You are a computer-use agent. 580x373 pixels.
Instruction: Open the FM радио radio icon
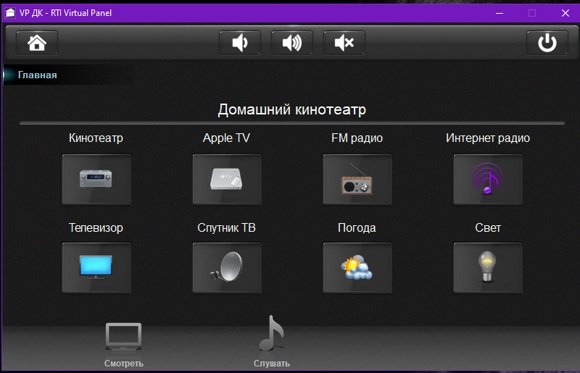coord(357,179)
